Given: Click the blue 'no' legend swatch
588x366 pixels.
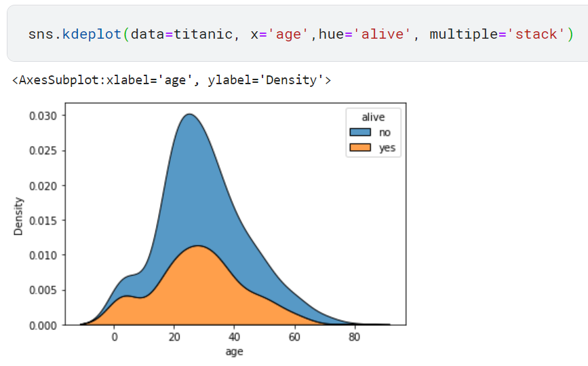Looking at the screenshot, I should 360,132.
